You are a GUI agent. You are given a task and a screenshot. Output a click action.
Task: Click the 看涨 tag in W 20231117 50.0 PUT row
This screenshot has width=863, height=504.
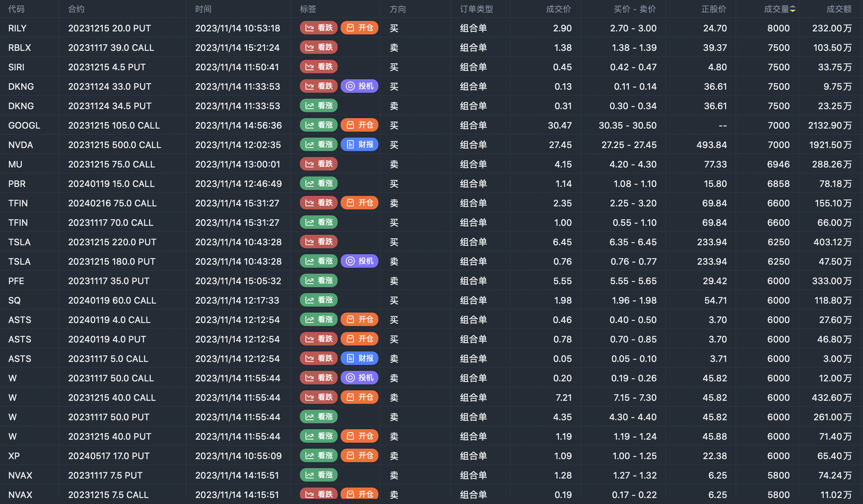tap(319, 417)
